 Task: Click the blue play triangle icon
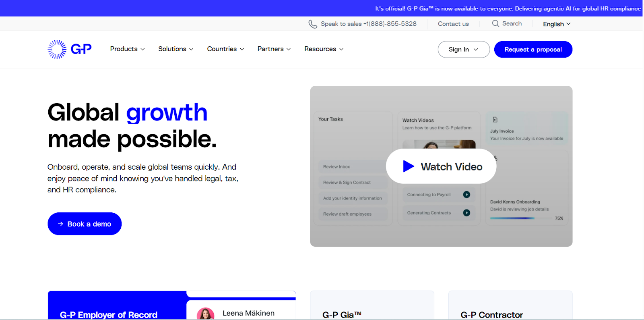point(409,166)
